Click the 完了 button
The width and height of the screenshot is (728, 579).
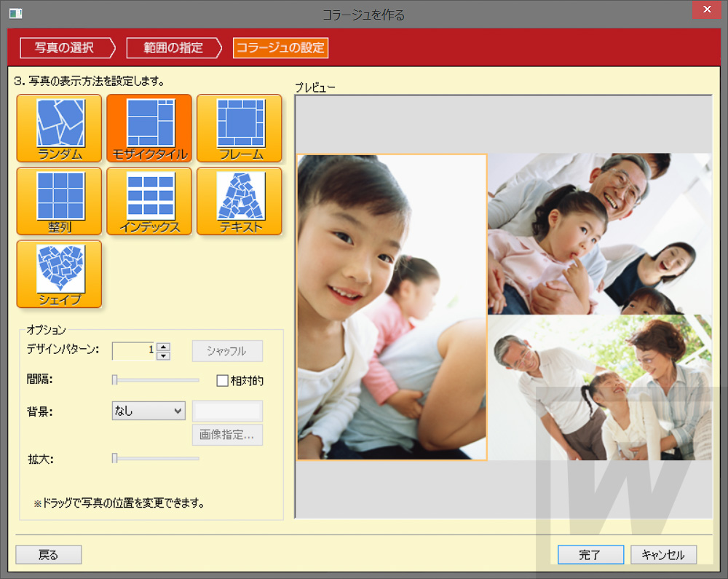point(590,554)
